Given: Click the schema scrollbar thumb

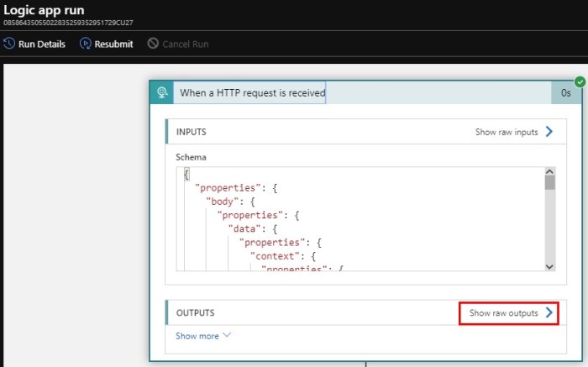Looking at the screenshot, I should 549,182.
